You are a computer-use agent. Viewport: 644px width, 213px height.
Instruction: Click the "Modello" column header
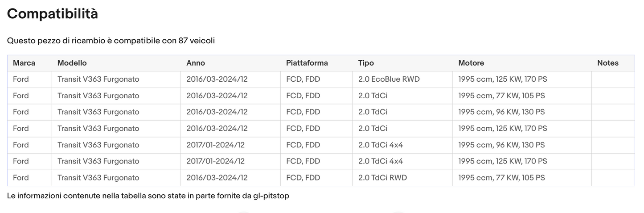click(x=72, y=63)
